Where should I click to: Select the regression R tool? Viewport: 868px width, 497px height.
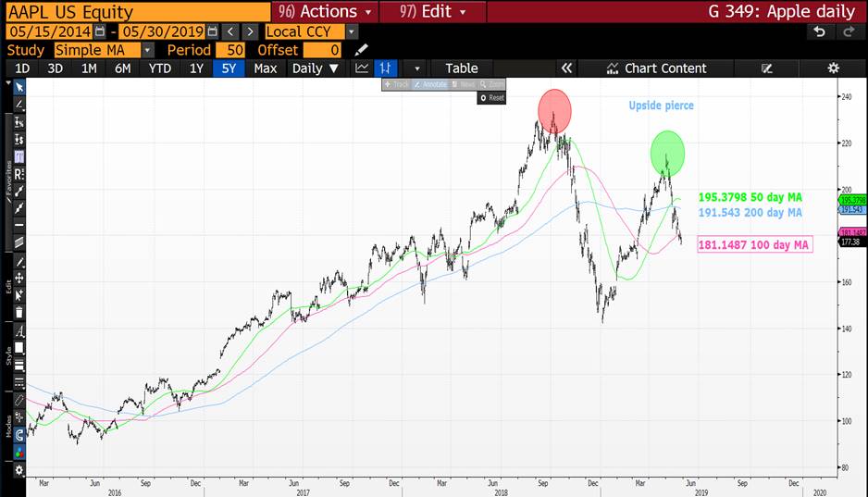pos(19,174)
